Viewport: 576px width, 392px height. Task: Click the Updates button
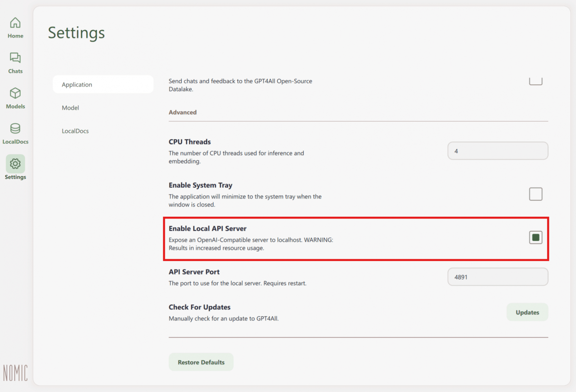click(527, 312)
